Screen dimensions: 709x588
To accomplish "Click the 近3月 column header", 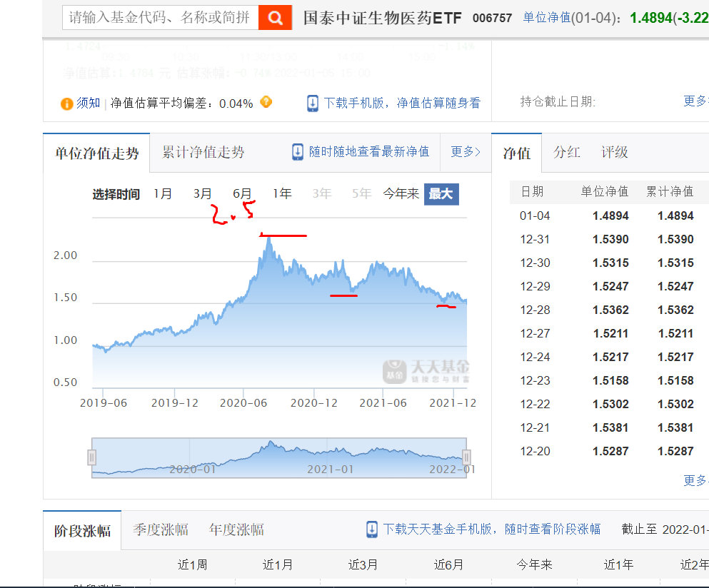I will point(363,564).
